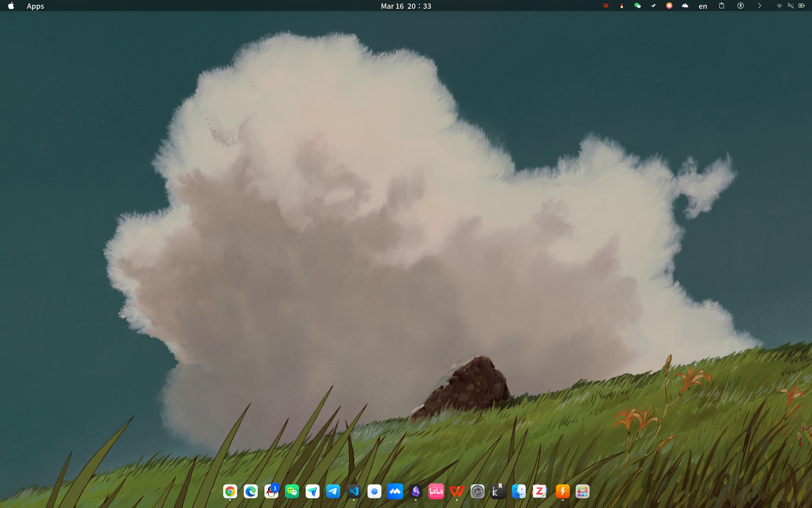Open the dark bookmark K dock app

click(498, 492)
